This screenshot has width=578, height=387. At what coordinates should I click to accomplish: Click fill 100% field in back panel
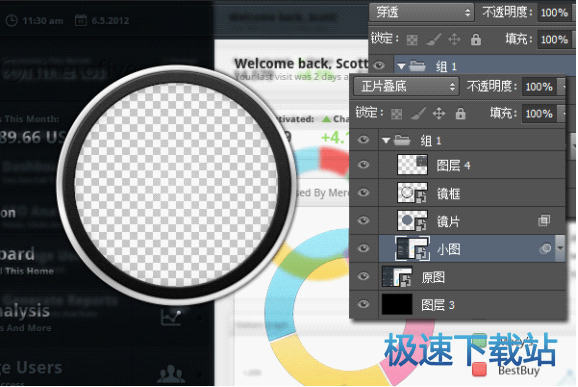click(556, 39)
